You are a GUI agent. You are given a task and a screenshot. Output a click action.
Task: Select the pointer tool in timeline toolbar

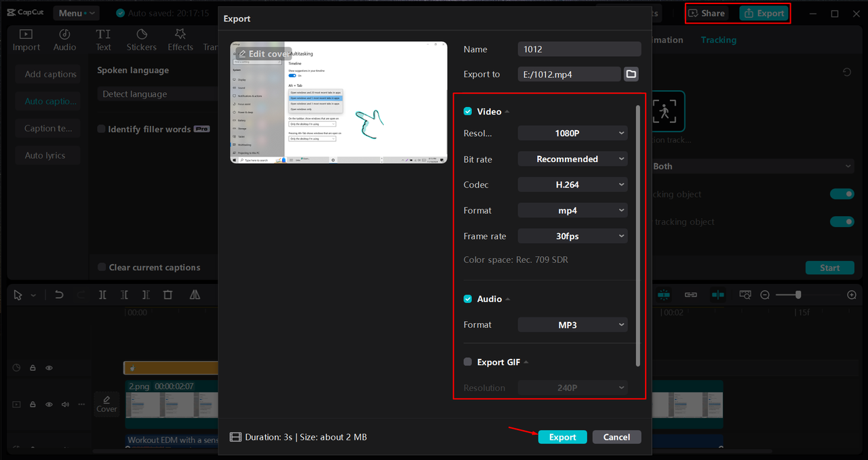click(18, 295)
